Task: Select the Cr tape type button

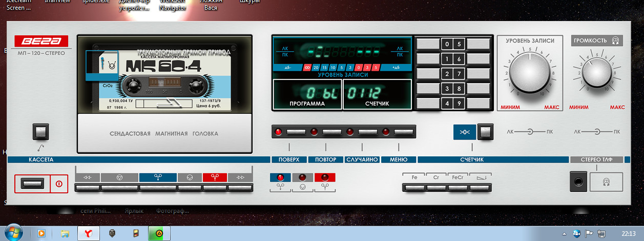Action: point(437,187)
